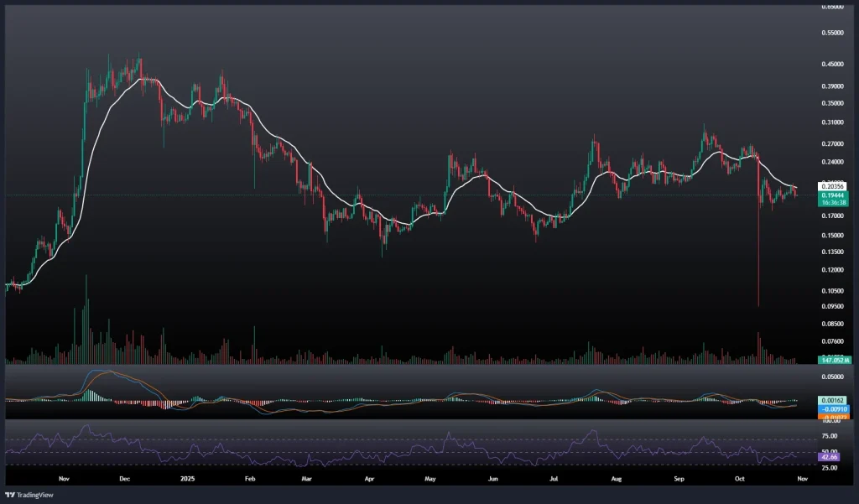Select the Oct label on time axis
859x504 pixels.
point(739,479)
